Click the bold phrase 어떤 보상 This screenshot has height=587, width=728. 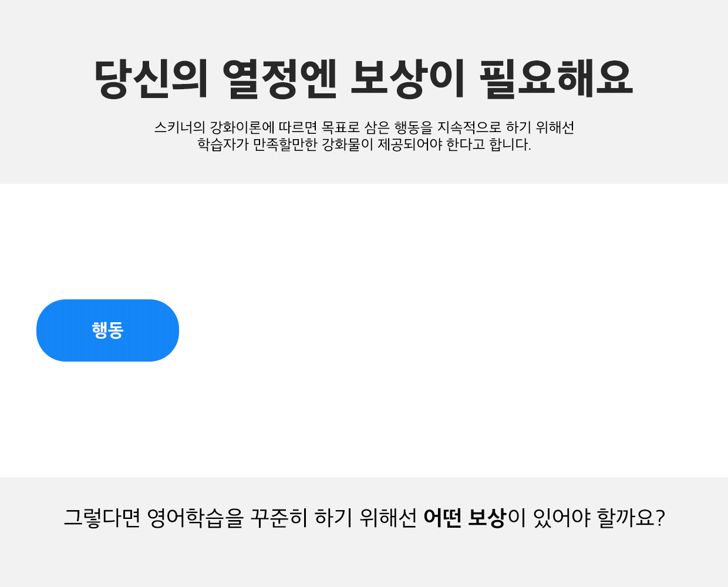click(464, 518)
